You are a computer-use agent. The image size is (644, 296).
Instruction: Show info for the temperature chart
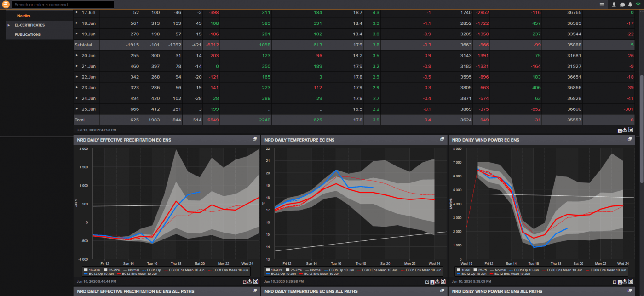[x=432, y=282]
